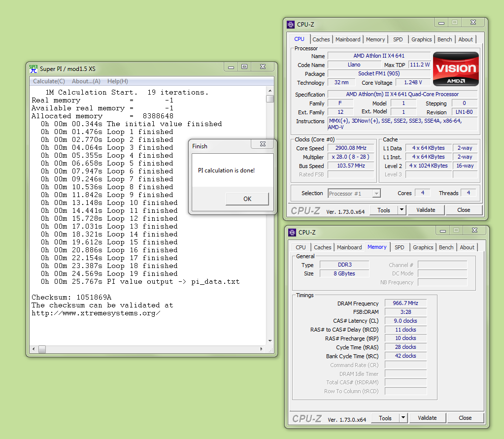
Task: Click the CAS# Latency value 9.0 clocks
Action: pos(405,321)
